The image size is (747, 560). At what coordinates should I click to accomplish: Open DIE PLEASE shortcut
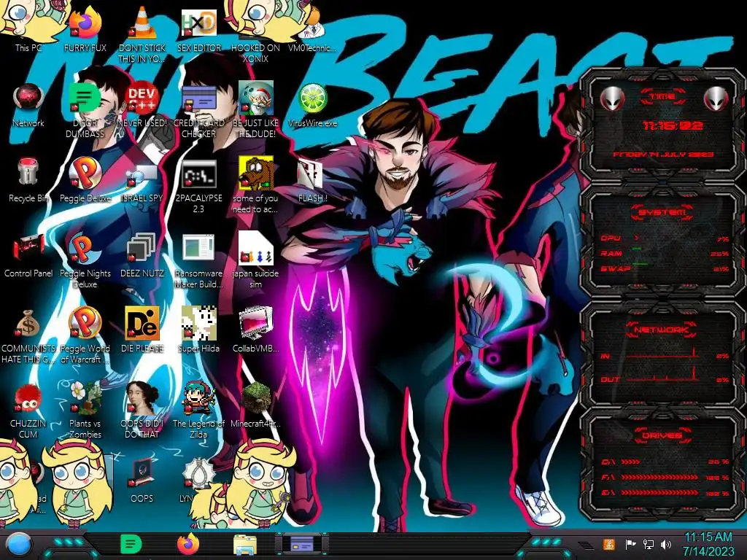point(142,330)
